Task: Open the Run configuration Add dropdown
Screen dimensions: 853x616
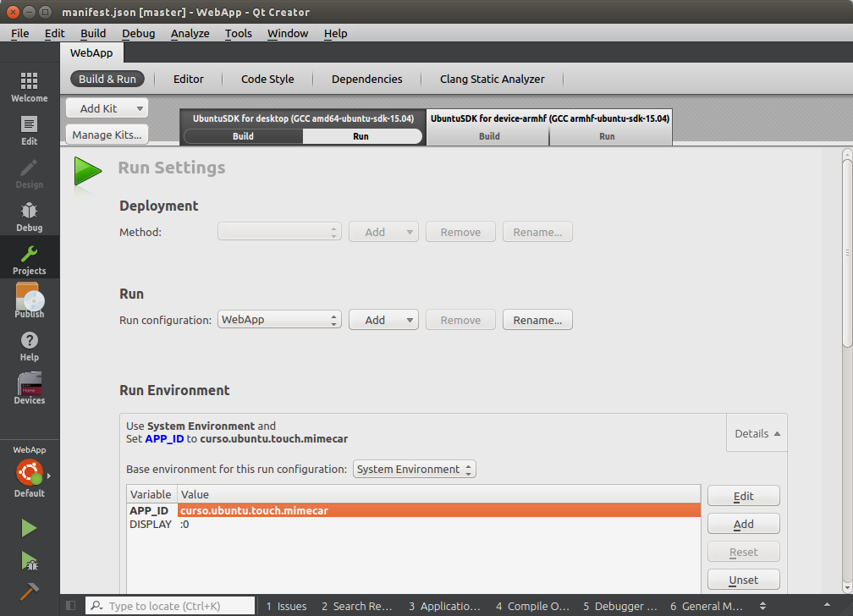Action: click(383, 320)
